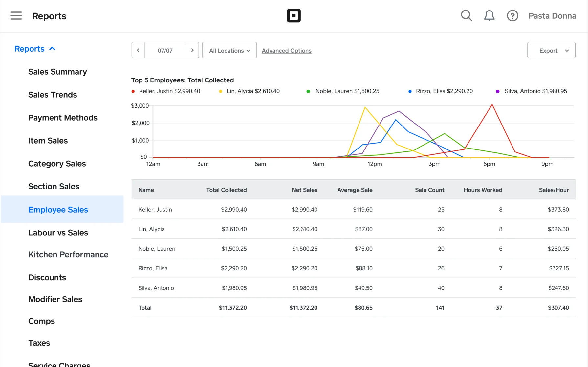Open the Section Sales report

click(x=54, y=186)
